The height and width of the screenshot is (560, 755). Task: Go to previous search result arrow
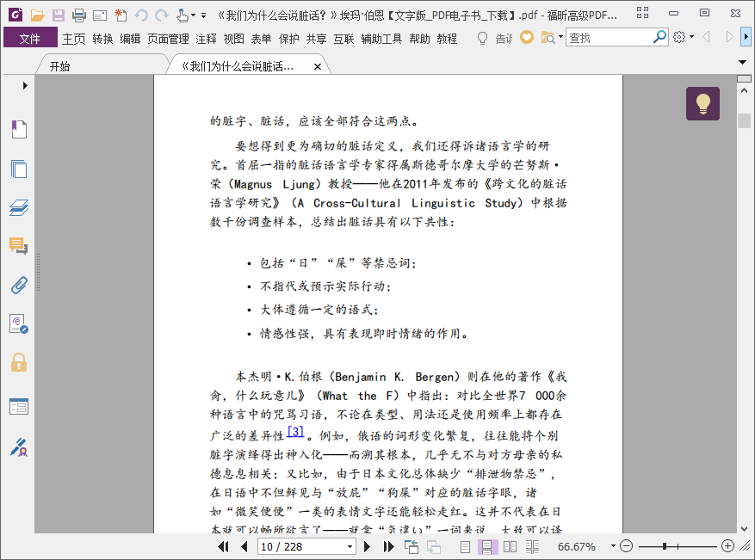tap(707, 37)
